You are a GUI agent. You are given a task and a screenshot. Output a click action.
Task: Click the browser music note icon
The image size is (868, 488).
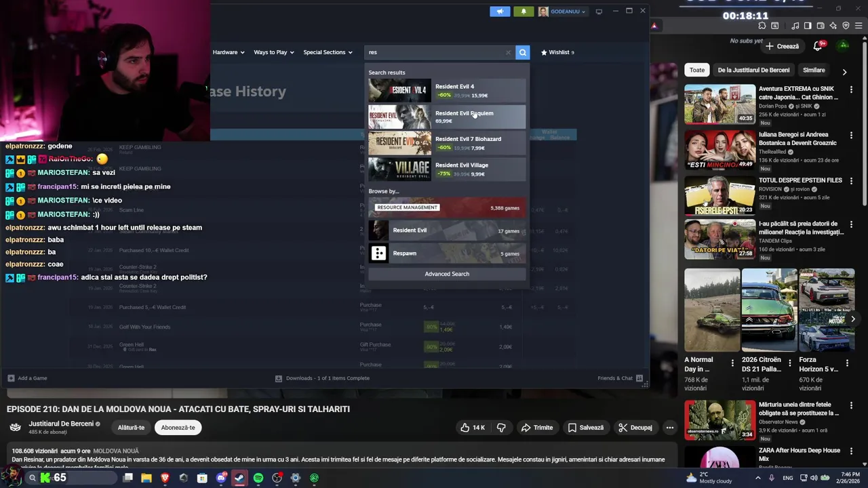795,26
